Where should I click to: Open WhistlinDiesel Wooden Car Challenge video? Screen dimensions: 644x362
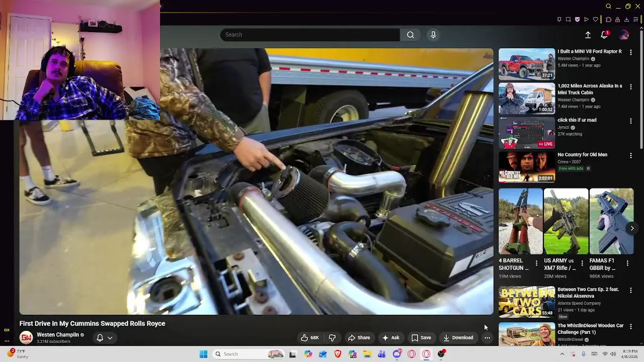pyautogui.click(x=526, y=334)
